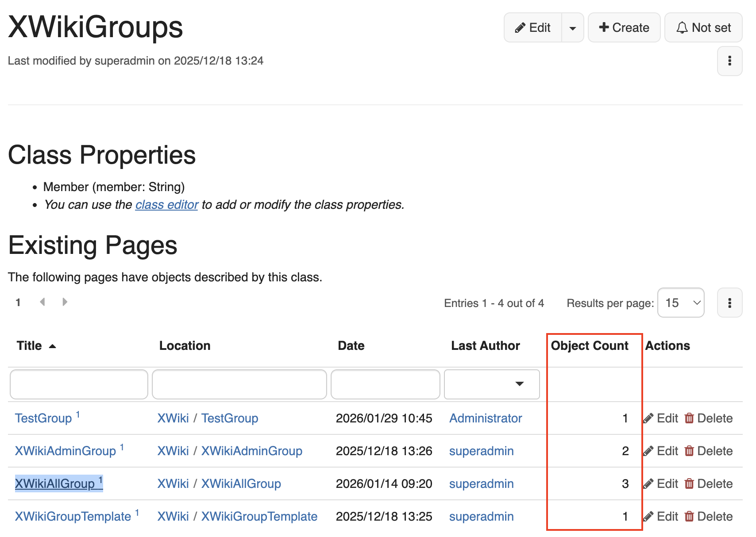The width and height of the screenshot is (756, 537).
Task: Sort the table by Date column
Action: tap(351, 345)
